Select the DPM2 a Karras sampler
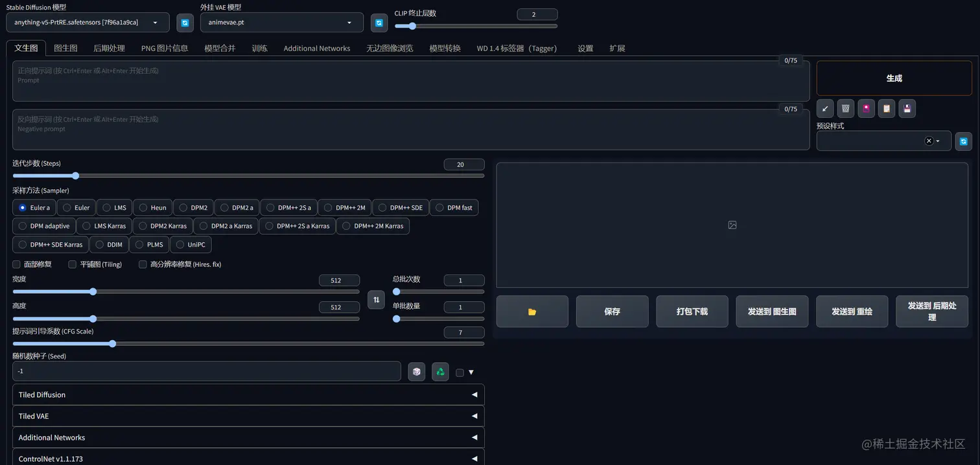The width and height of the screenshot is (980, 465). (x=226, y=225)
